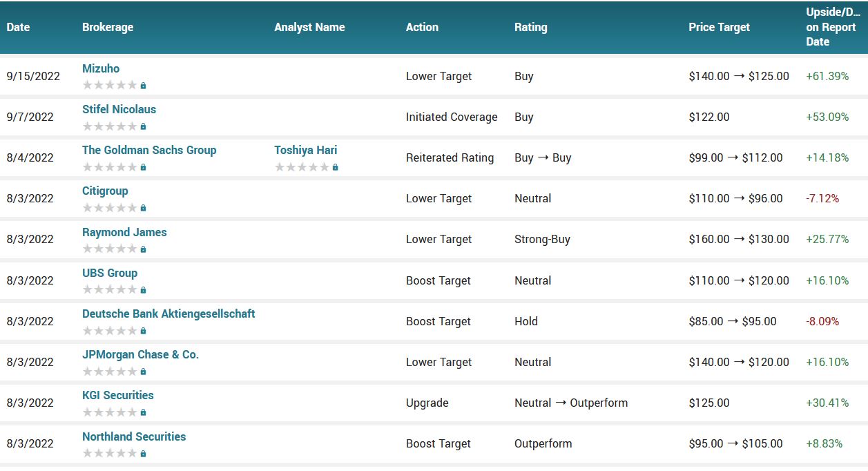Sort by the Price Target column header

[719, 27]
